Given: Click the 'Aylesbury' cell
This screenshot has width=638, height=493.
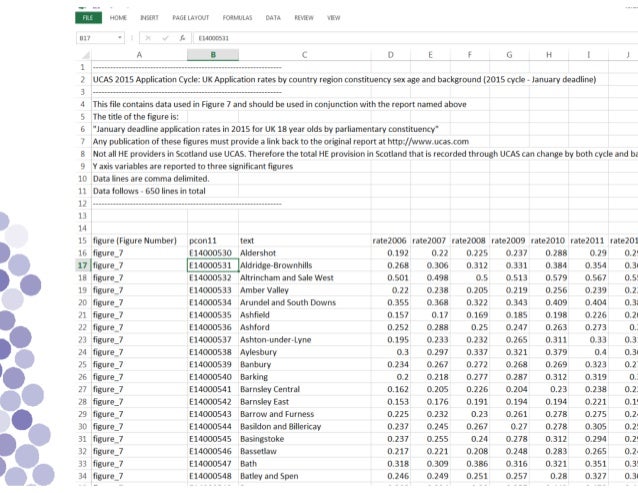Looking at the screenshot, I should point(304,352).
